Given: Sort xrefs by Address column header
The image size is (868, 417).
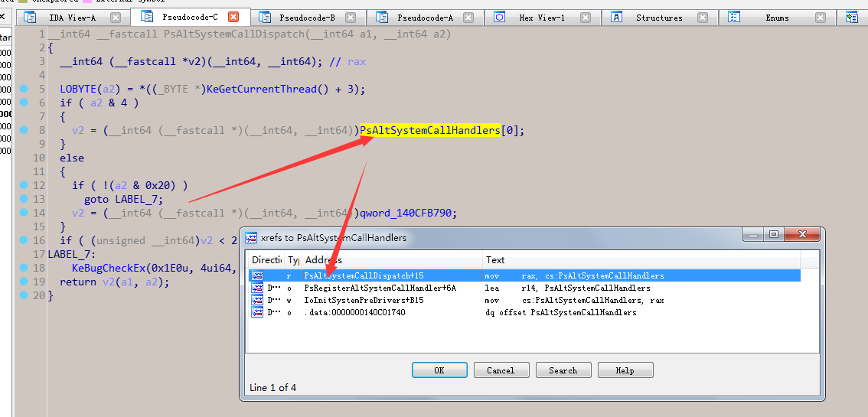Looking at the screenshot, I should (x=392, y=260).
